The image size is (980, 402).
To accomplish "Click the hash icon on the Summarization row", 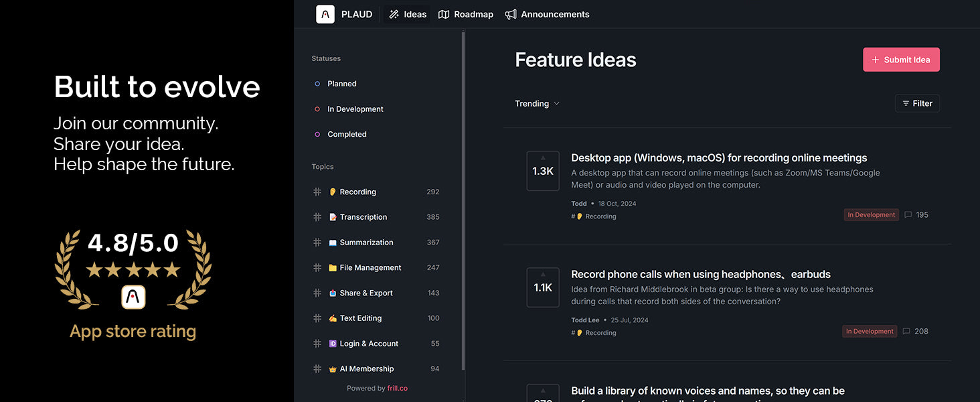I will tap(317, 243).
